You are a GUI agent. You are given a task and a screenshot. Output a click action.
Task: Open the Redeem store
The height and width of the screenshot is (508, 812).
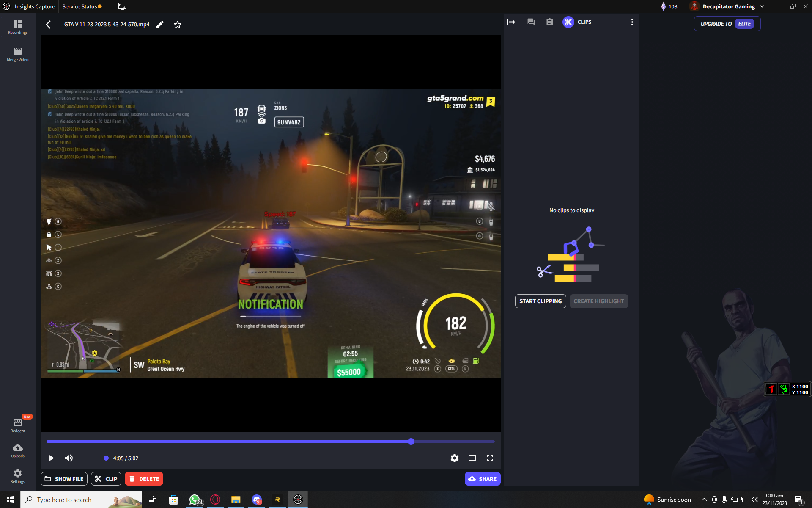(x=18, y=425)
